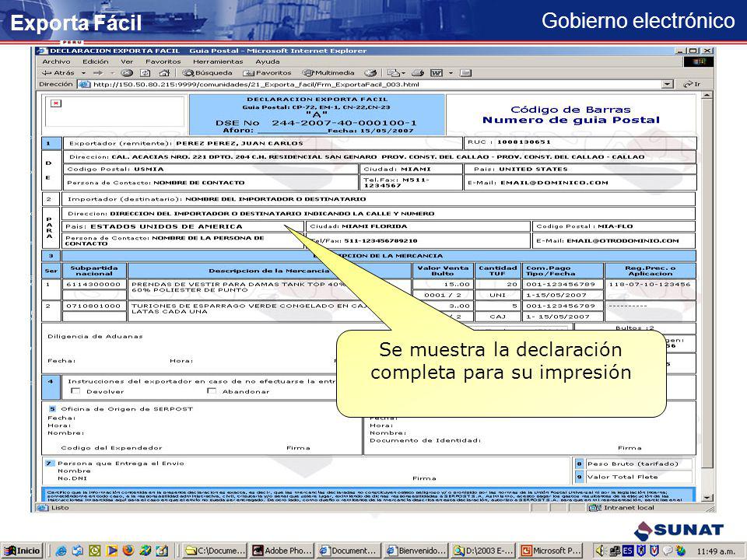Click the Numero de guia Postal heading
Screen dimensions: 747x560
(570, 120)
